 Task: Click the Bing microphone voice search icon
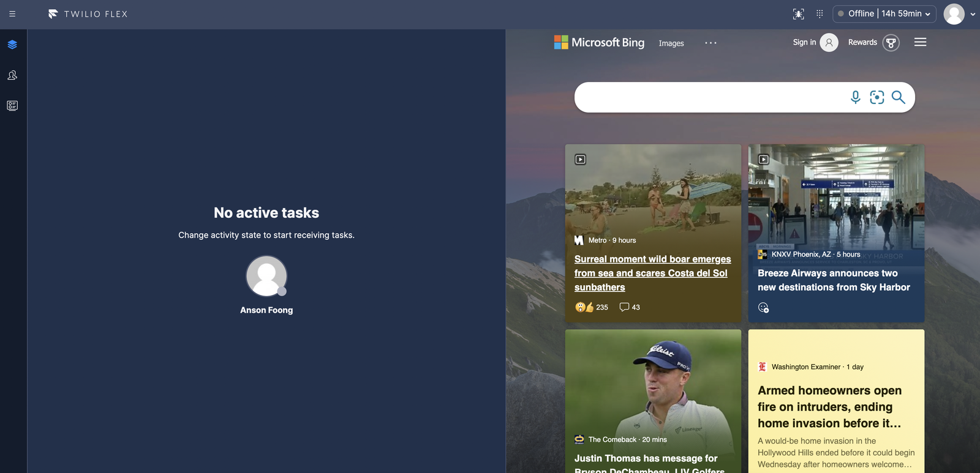pos(856,97)
